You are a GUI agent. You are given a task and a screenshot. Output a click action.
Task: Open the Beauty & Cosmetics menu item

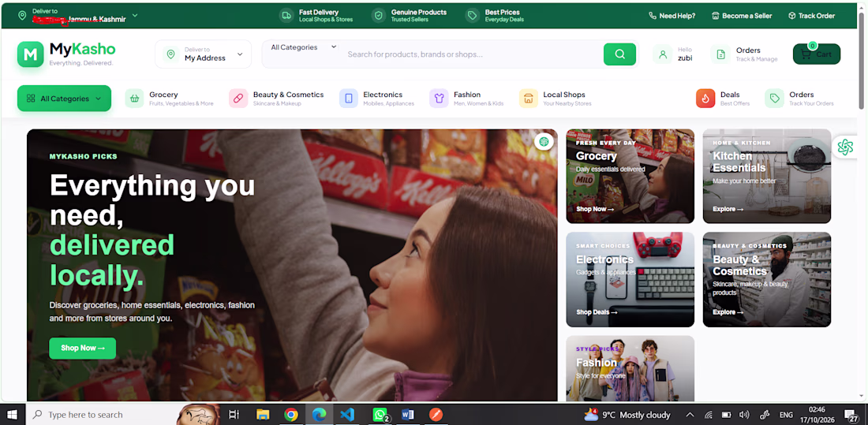coord(276,99)
